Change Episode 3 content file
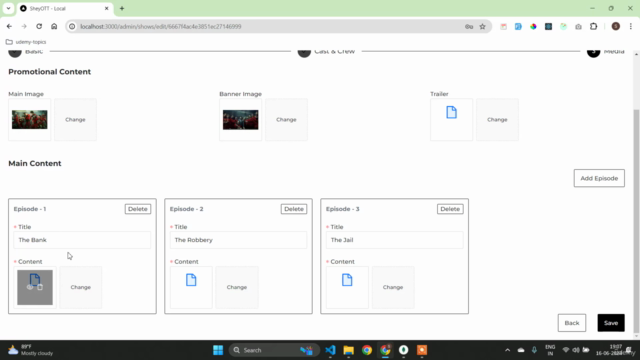The image size is (640, 360). [x=393, y=287]
